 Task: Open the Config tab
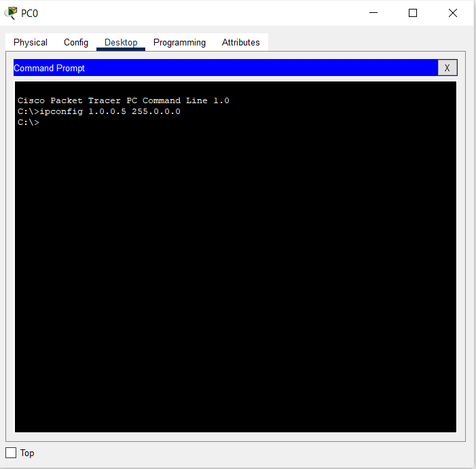(x=76, y=42)
